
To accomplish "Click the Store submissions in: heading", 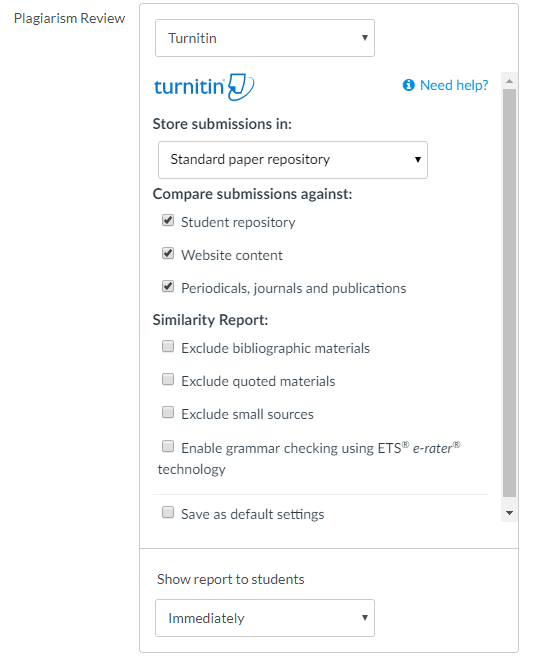I will (222, 124).
